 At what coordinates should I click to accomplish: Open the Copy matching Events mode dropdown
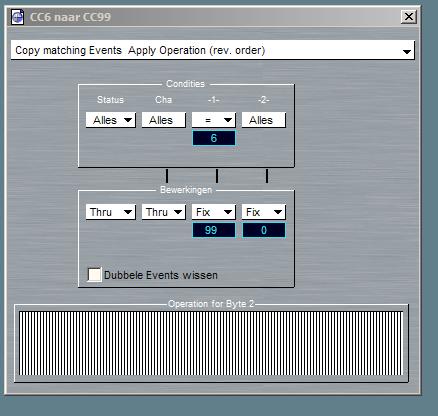click(x=213, y=50)
